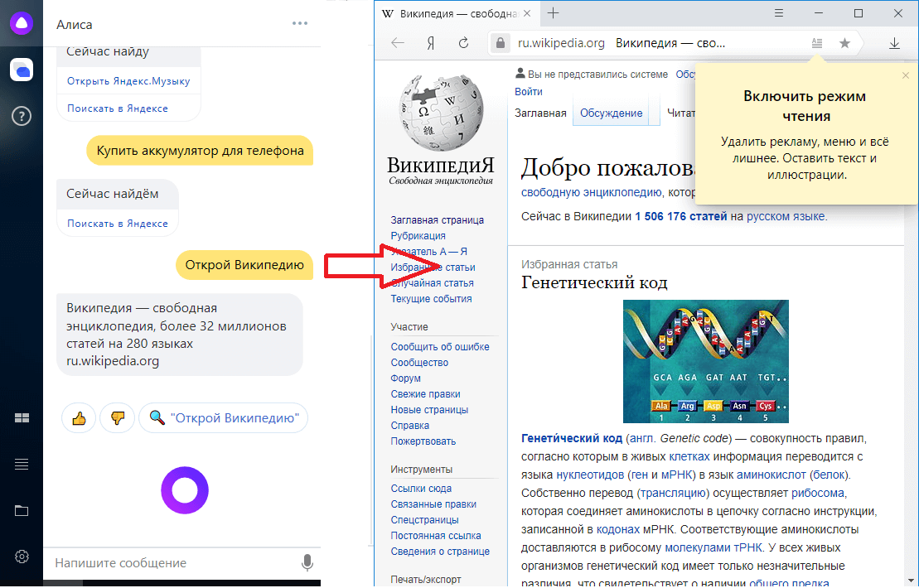This screenshot has width=919, height=588.
Task: Open the Форум link
Action: coord(405,378)
